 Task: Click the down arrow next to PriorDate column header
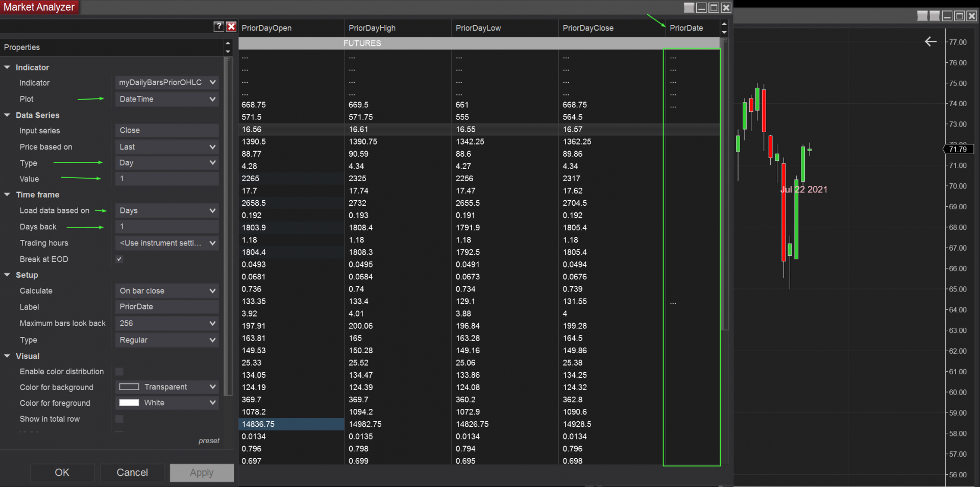(724, 32)
